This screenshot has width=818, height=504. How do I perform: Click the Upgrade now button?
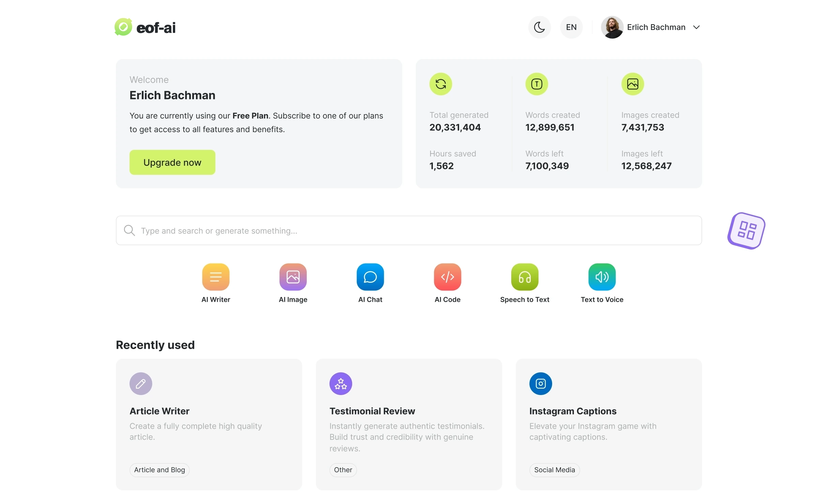(172, 162)
